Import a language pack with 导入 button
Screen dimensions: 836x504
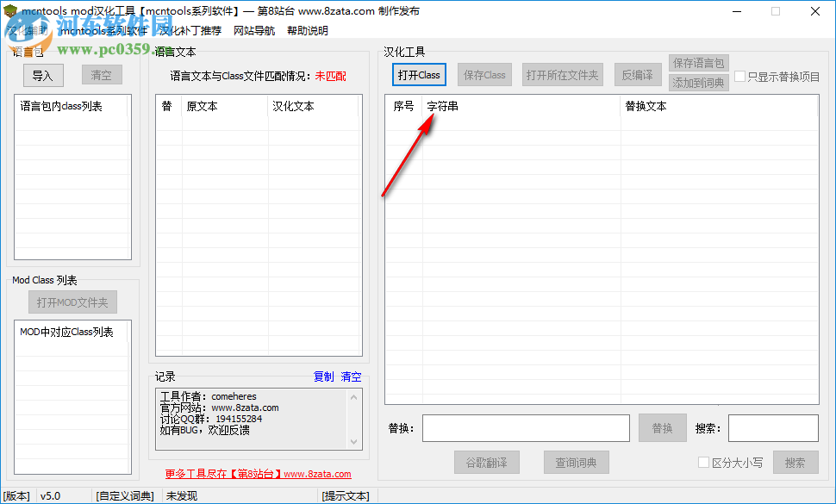point(42,75)
